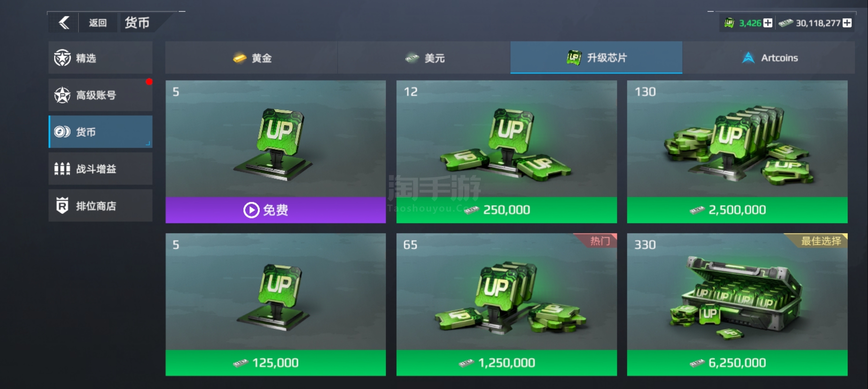The height and width of the screenshot is (389, 868).
Task: Buy 12 chips for 250,000
Action: tap(507, 210)
